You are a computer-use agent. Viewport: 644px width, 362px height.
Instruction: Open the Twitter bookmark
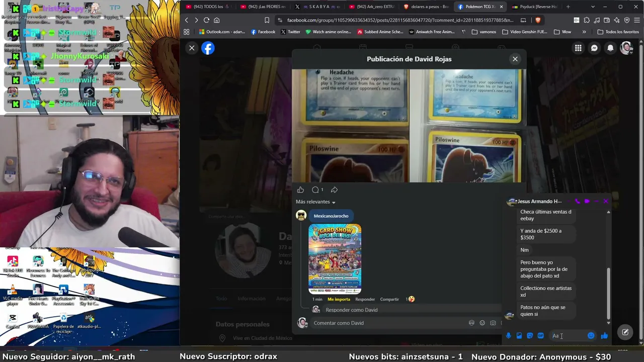(x=290, y=32)
